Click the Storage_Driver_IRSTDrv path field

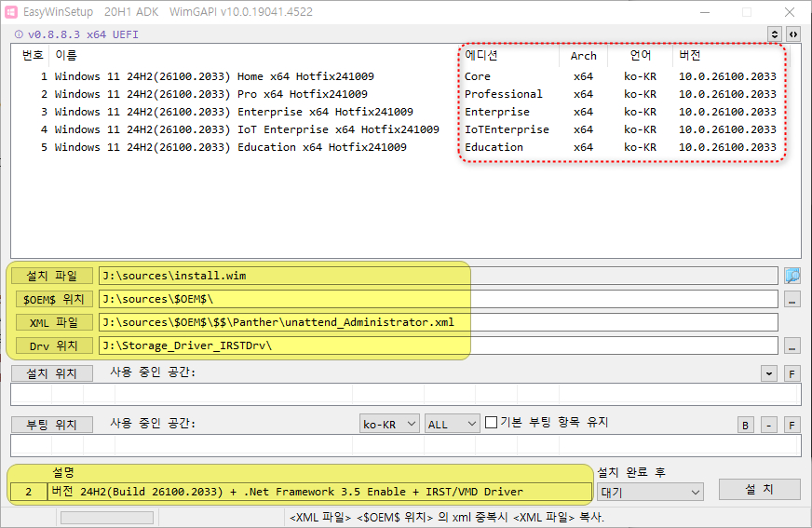pyautogui.click(x=438, y=345)
